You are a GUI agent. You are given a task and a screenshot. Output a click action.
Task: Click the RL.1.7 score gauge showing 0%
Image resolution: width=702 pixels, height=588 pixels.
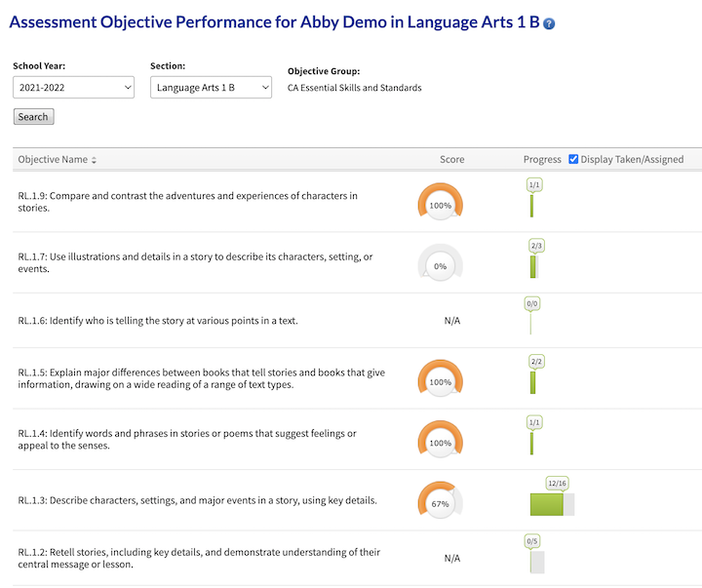pyautogui.click(x=440, y=264)
